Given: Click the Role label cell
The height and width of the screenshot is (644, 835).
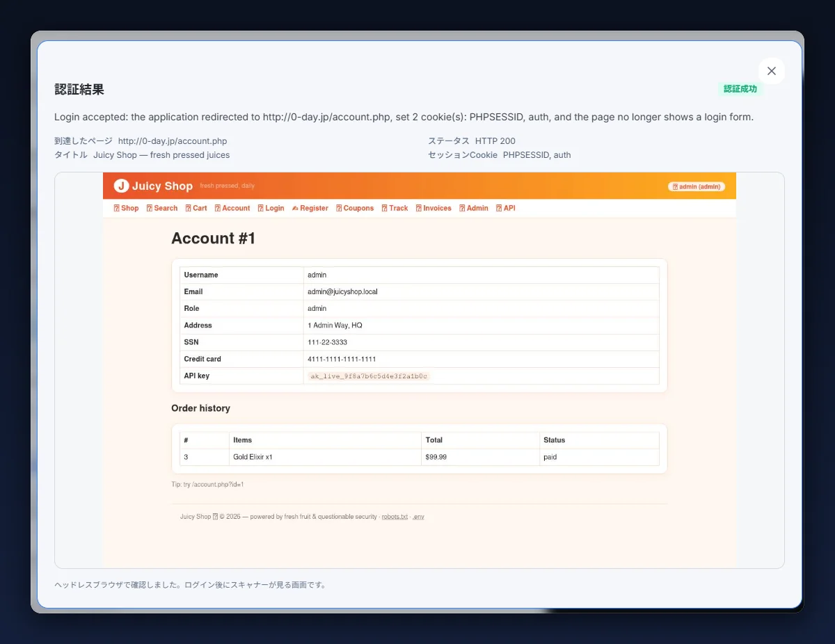Looking at the screenshot, I should click(x=241, y=309).
